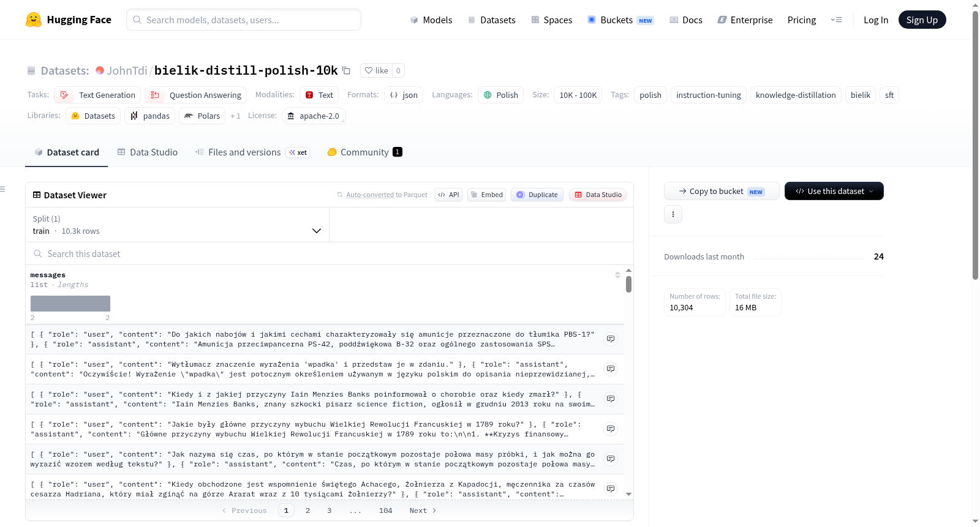
Task: Switch to Files and versions tab
Action: tap(252, 152)
